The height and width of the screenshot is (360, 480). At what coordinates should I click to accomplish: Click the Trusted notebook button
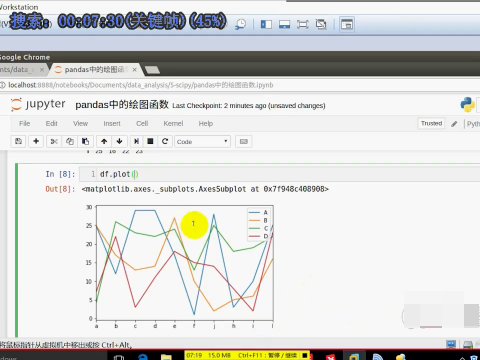(x=431, y=123)
